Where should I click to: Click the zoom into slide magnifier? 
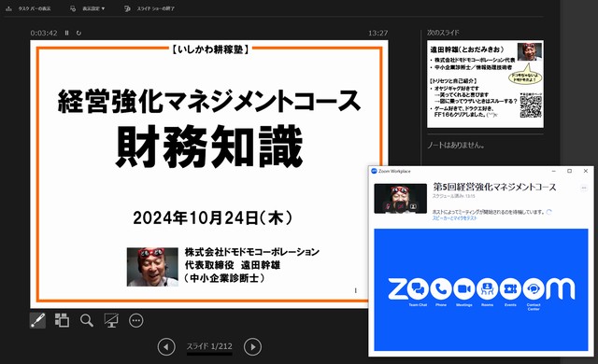pos(87,320)
